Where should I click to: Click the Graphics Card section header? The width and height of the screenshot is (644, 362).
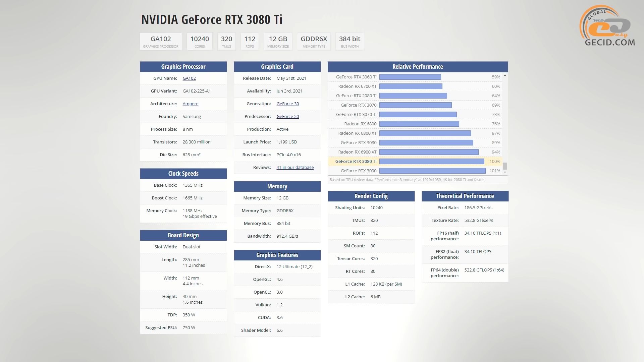pyautogui.click(x=277, y=67)
